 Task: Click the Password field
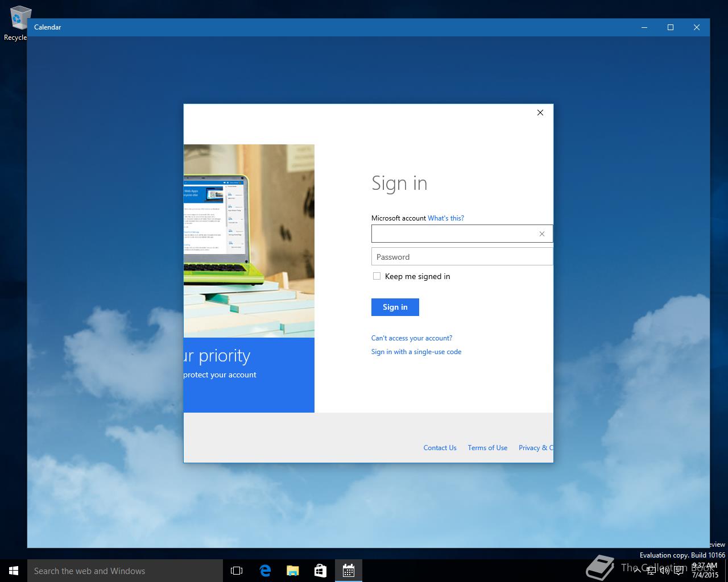point(462,257)
